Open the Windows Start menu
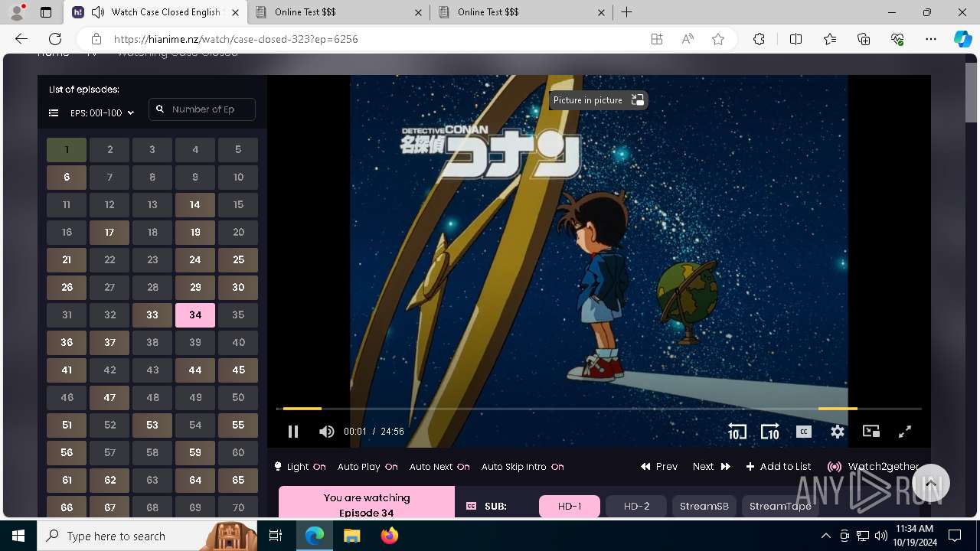 point(18,536)
